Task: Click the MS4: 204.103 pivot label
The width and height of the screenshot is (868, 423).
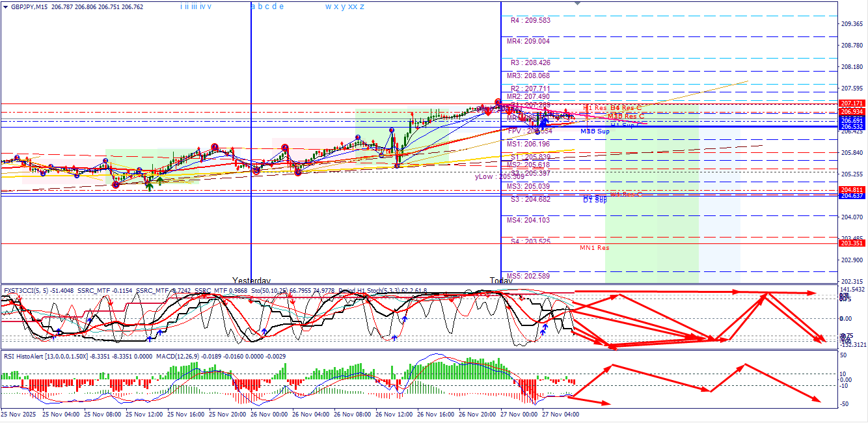Action: click(x=528, y=220)
